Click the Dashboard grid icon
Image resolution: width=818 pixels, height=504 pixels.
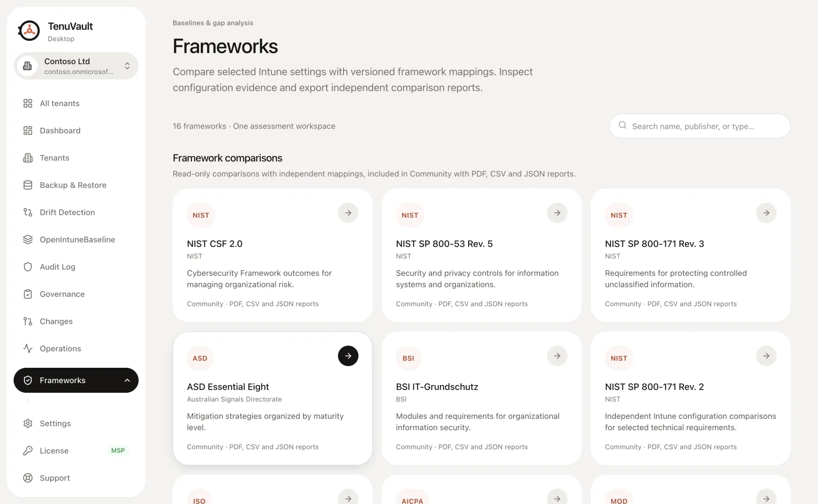(x=28, y=131)
